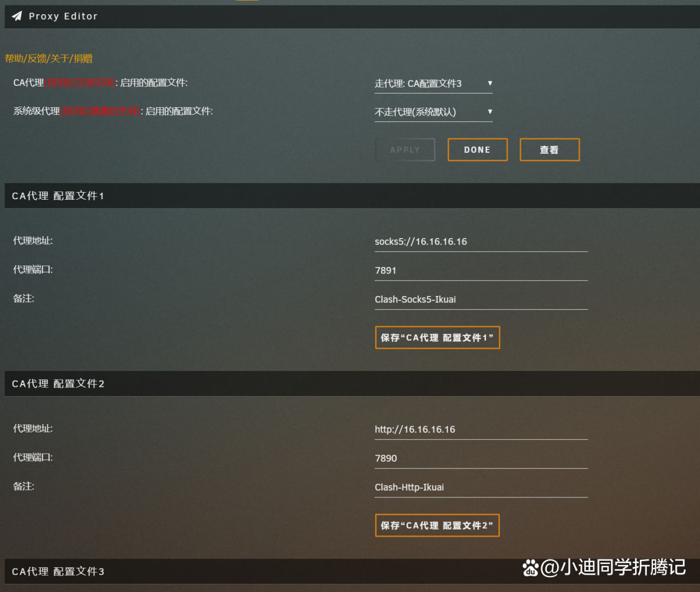
Task: Click the 代理地址 label in 配置文件2
Action: point(33,428)
